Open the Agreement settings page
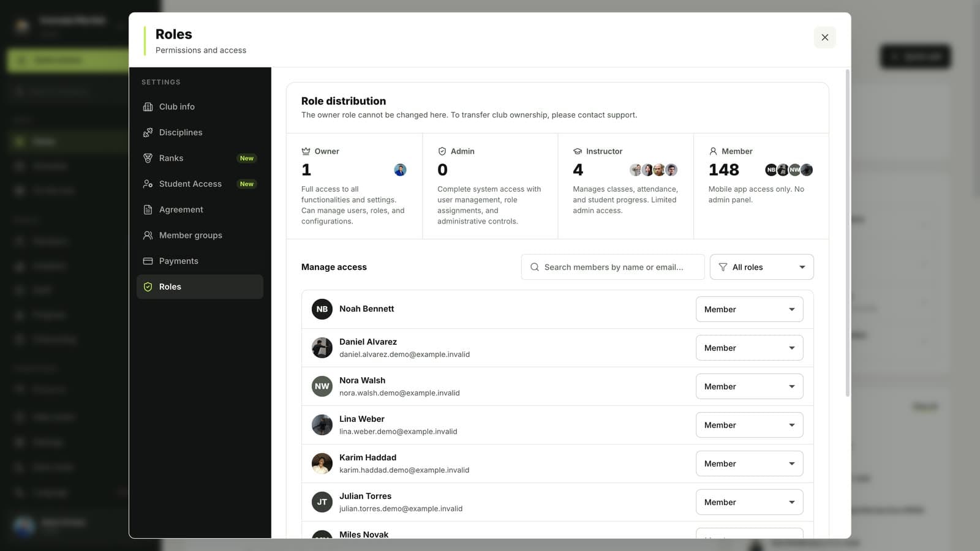The height and width of the screenshot is (551, 980). coord(200,209)
